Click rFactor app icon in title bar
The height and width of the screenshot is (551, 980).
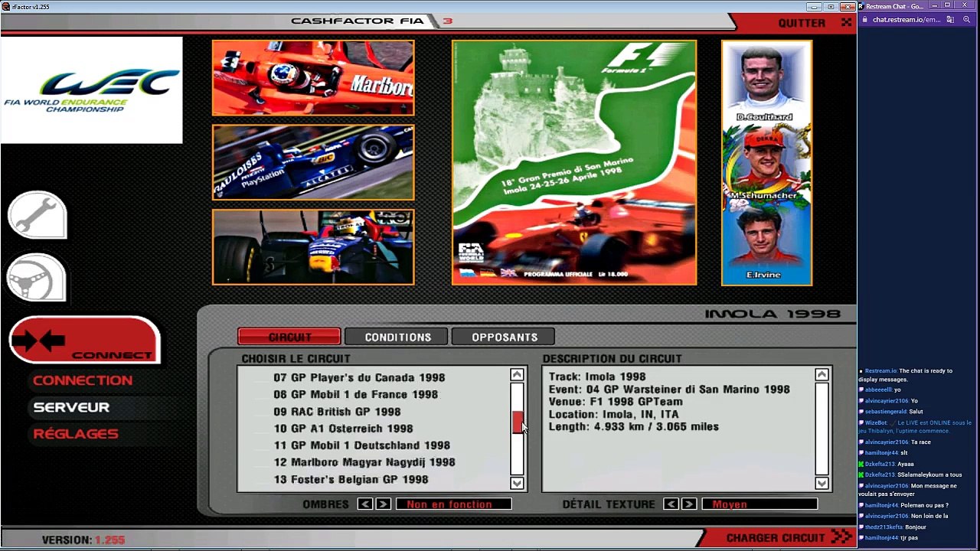tap(6, 6)
